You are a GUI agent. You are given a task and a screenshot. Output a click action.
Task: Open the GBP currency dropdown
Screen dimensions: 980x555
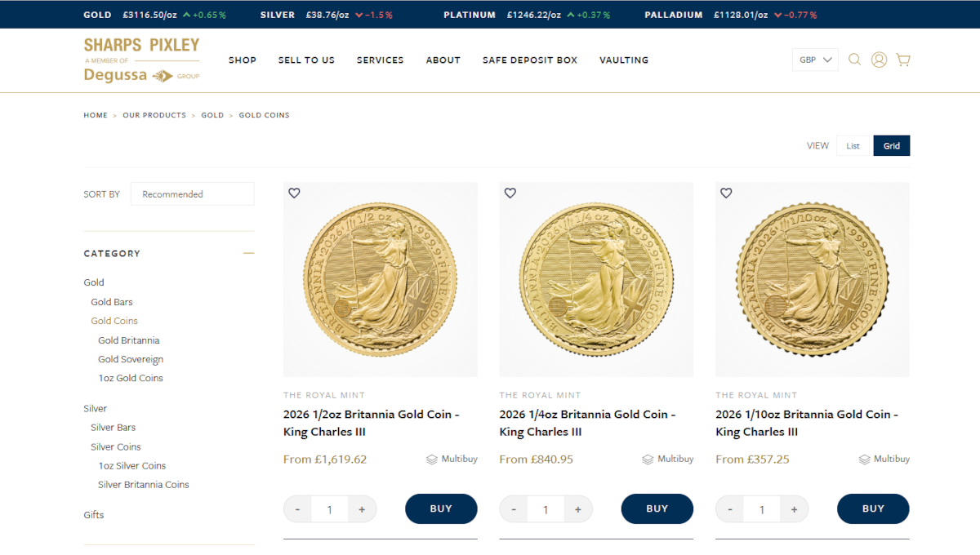tap(814, 60)
